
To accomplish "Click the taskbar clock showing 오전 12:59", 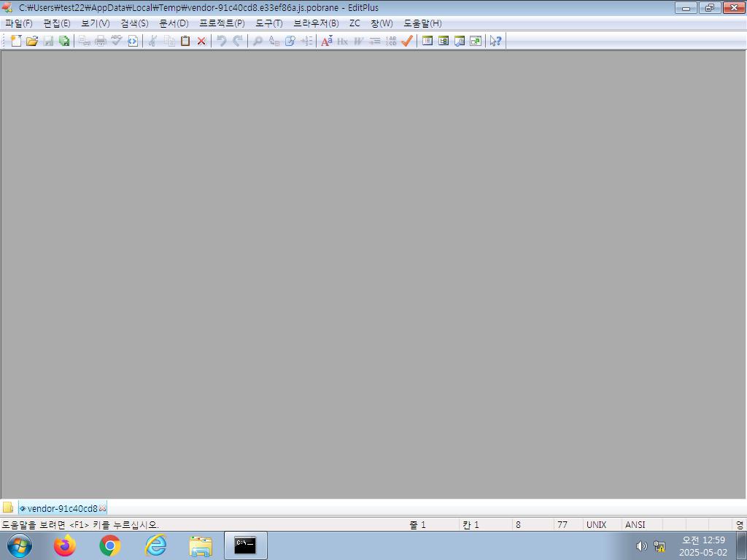I will (x=703, y=546).
